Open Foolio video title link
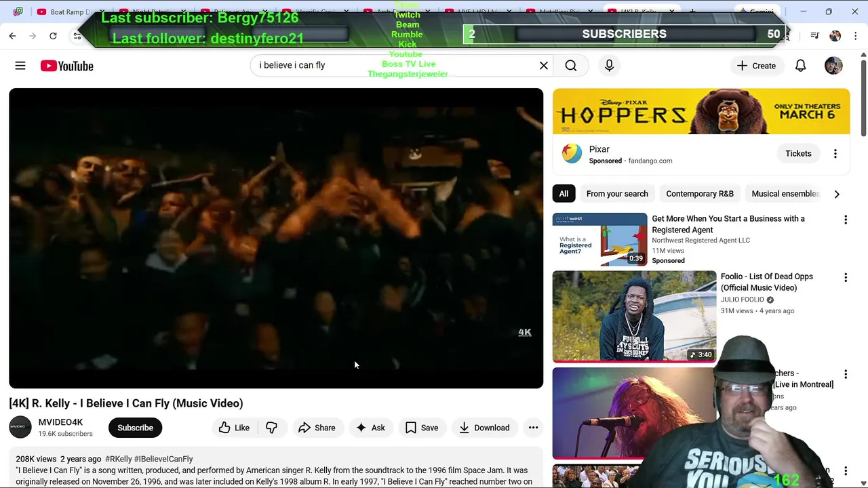868x488 pixels. point(767,282)
